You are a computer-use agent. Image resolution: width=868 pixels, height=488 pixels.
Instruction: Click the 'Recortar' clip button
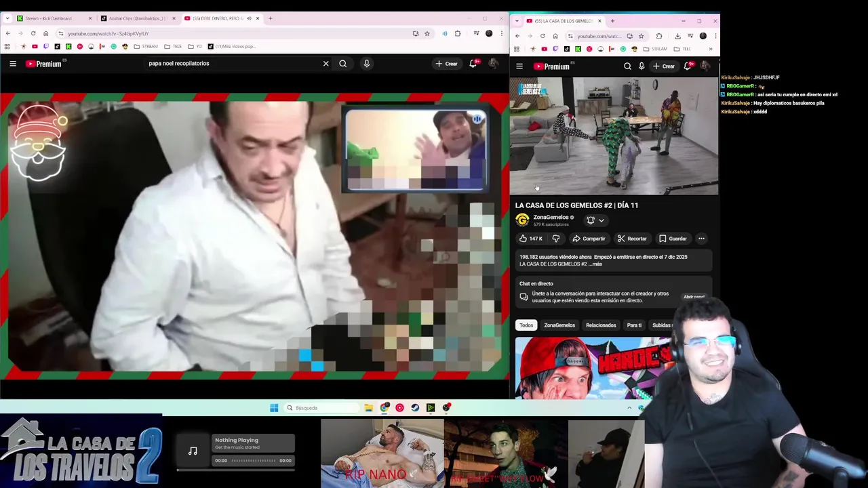coord(632,239)
